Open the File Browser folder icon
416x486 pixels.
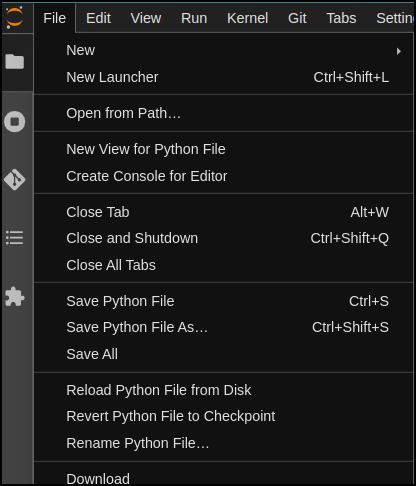[x=15, y=62]
